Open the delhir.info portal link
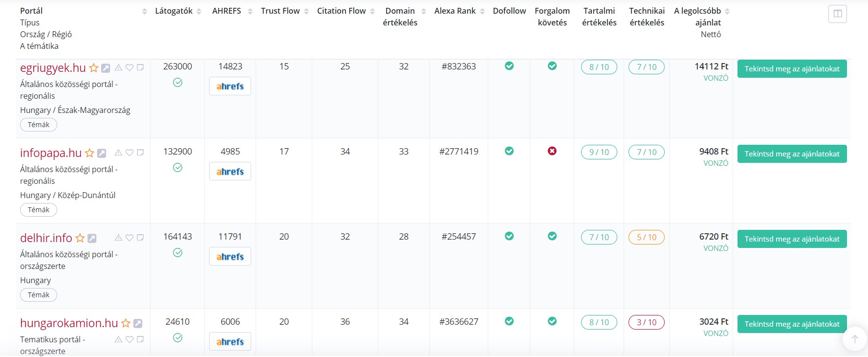The image size is (868, 357). [46, 238]
